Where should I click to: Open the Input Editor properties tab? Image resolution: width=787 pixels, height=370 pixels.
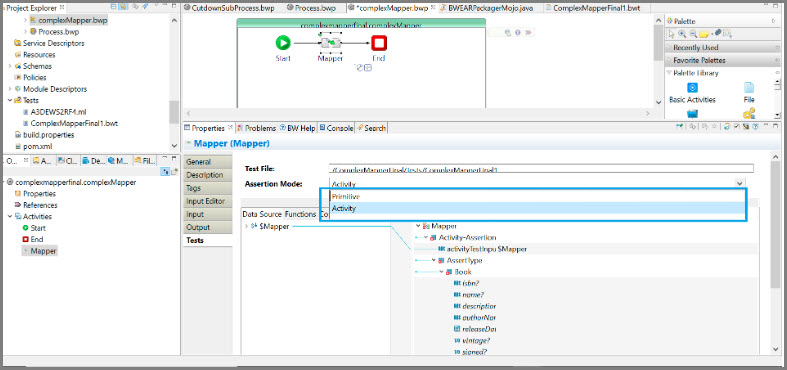(x=207, y=201)
